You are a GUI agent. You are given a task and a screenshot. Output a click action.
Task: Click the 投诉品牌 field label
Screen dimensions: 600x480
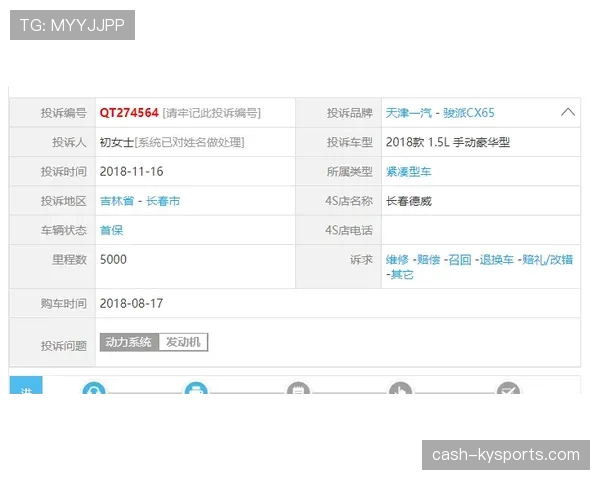[350, 113]
